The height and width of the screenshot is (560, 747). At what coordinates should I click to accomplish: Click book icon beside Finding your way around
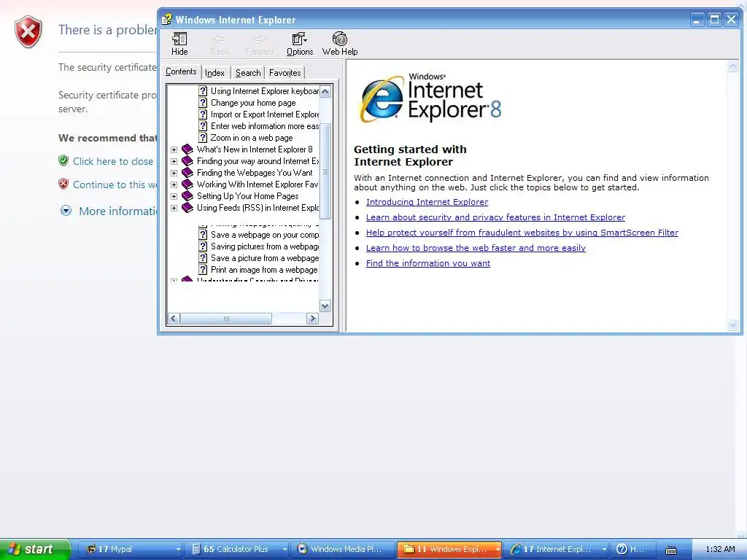[x=187, y=161]
